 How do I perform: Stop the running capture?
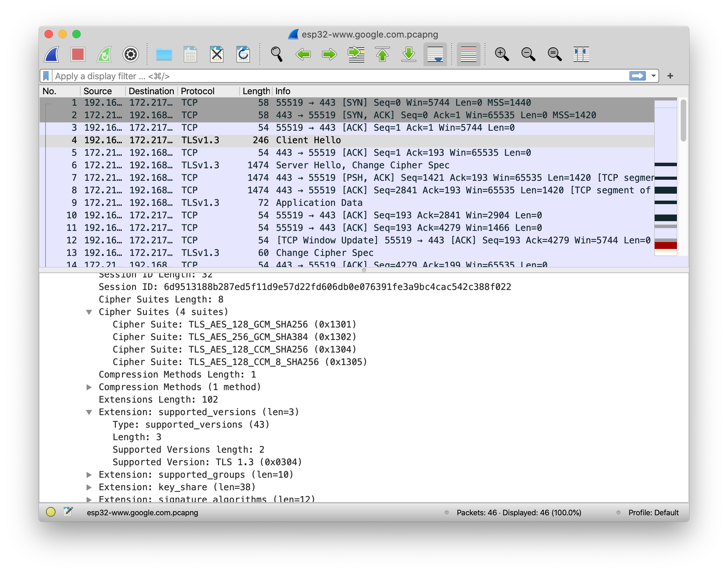(x=78, y=54)
